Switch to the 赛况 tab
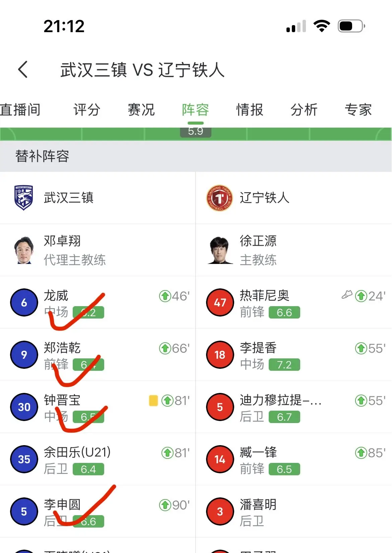The image size is (392, 553). (141, 110)
